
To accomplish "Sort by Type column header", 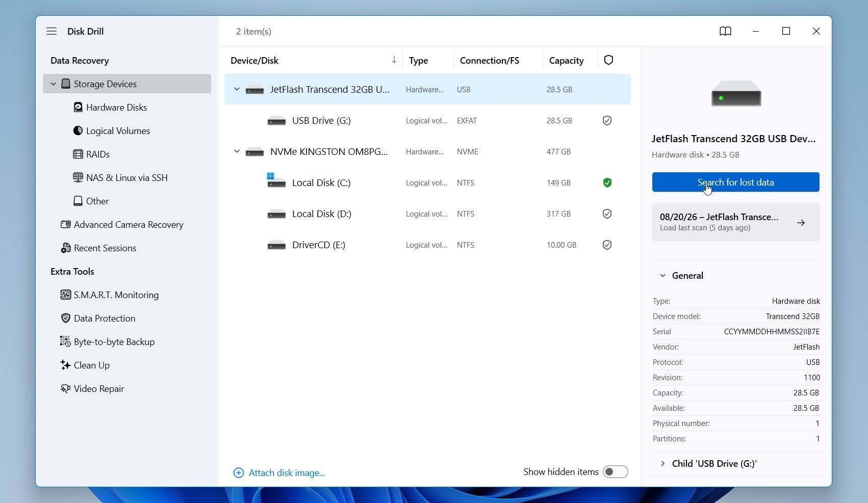I will [x=418, y=60].
